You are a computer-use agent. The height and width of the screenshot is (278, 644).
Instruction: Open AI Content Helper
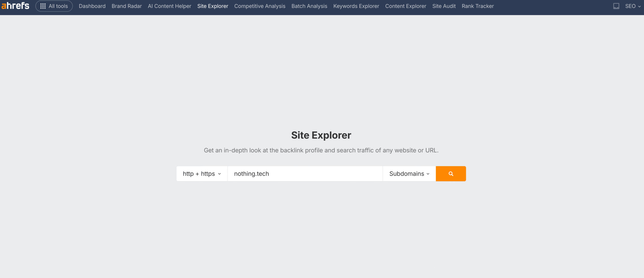tap(170, 6)
